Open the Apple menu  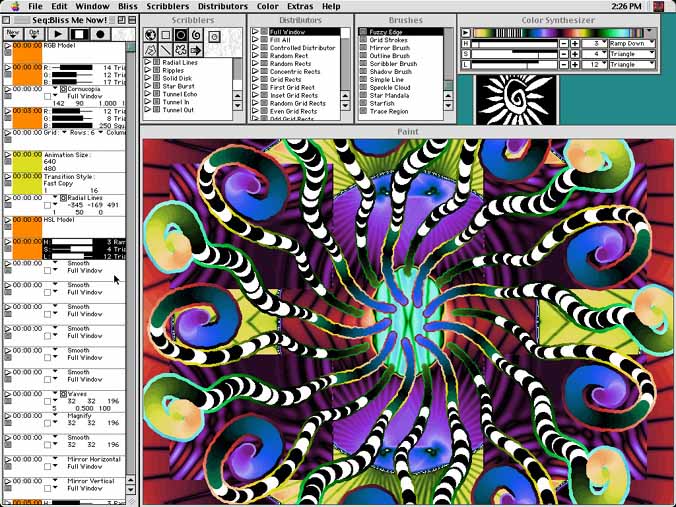click(15, 6)
